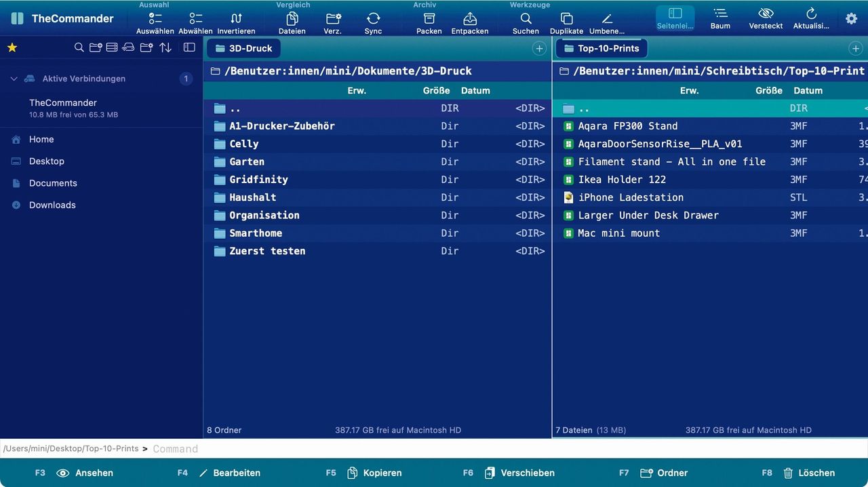The width and height of the screenshot is (868, 487).
Task: Open Documents in the sidebar
Action: (x=102, y=183)
